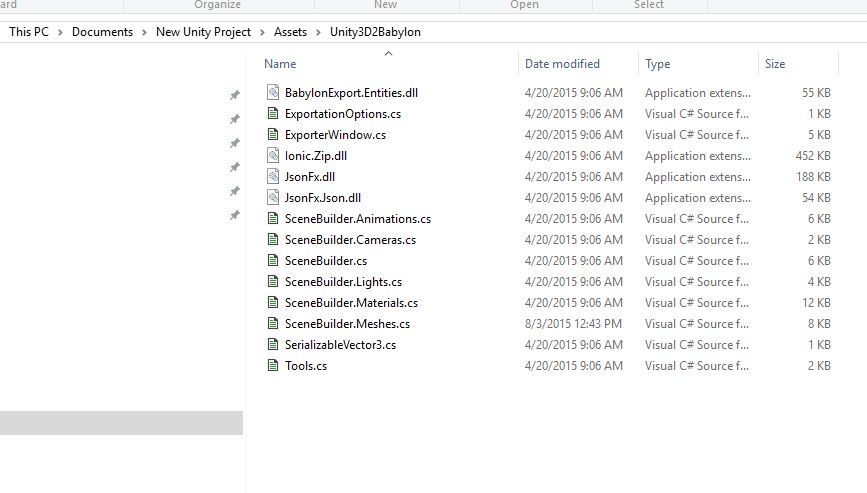This screenshot has width=867, height=493.
Task: Select the file SceneBuilder.Materials.cs
Action: click(x=351, y=303)
